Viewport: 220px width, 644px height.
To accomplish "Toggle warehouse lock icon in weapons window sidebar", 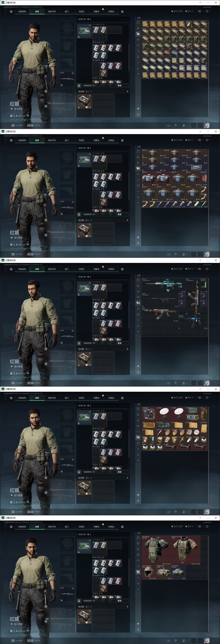I will point(138,326).
